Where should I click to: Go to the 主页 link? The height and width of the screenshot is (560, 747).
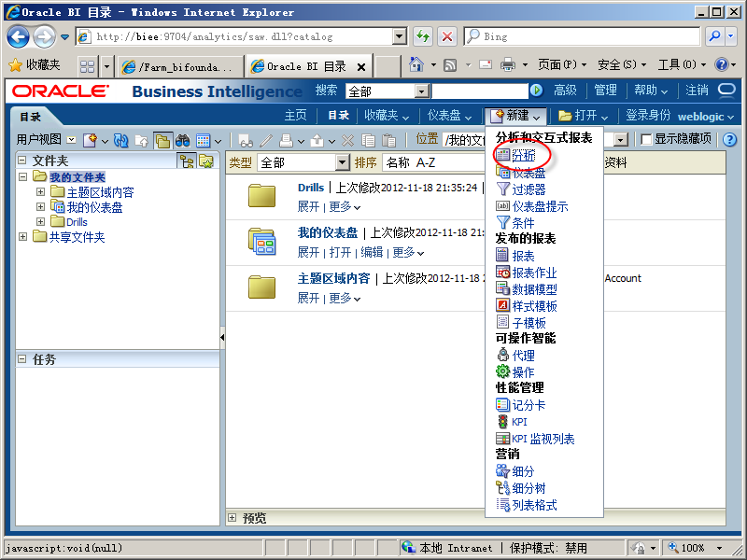pyautogui.click(x=295, y=115)
